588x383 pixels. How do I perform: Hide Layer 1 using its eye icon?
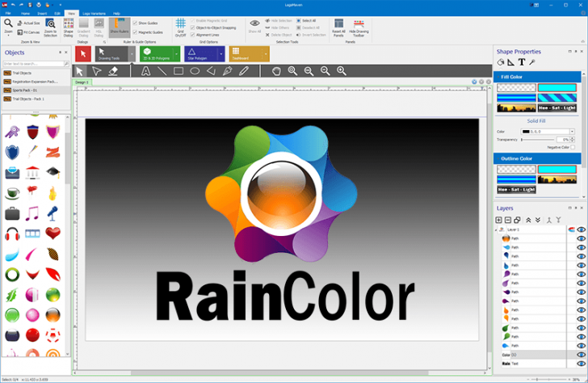tap(581, 229)
